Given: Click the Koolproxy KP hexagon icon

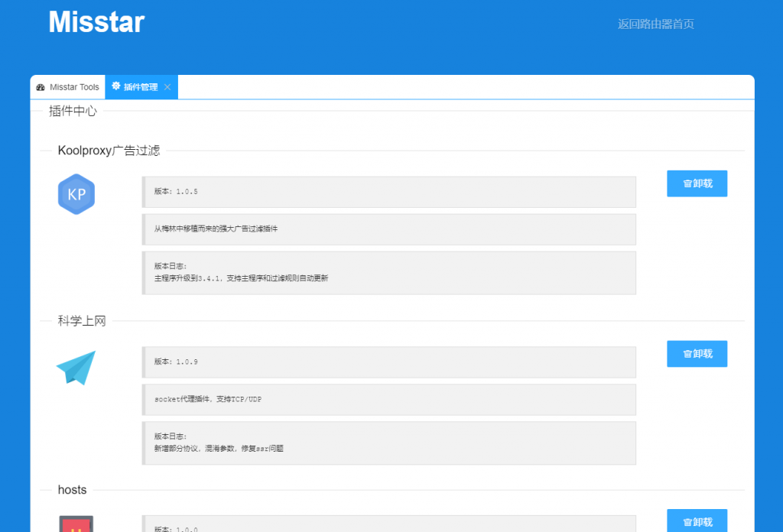Looking at the screenshot, I should pos(76,194).
